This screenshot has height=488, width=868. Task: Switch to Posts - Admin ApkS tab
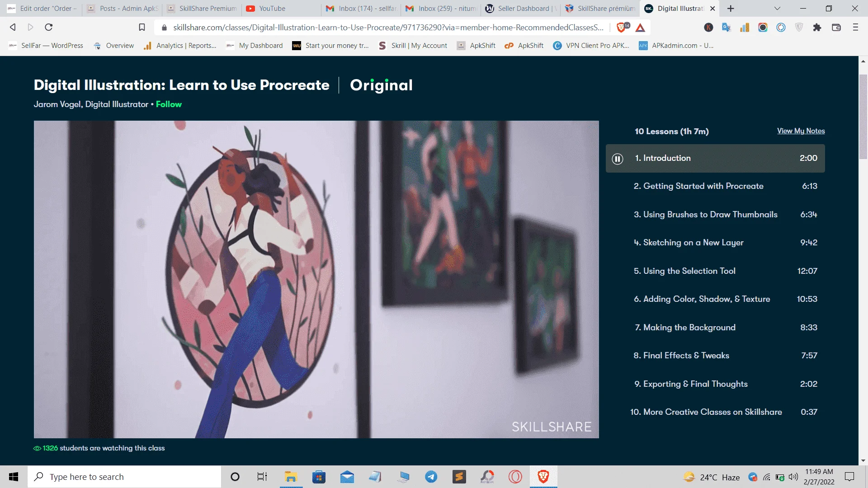123,9
